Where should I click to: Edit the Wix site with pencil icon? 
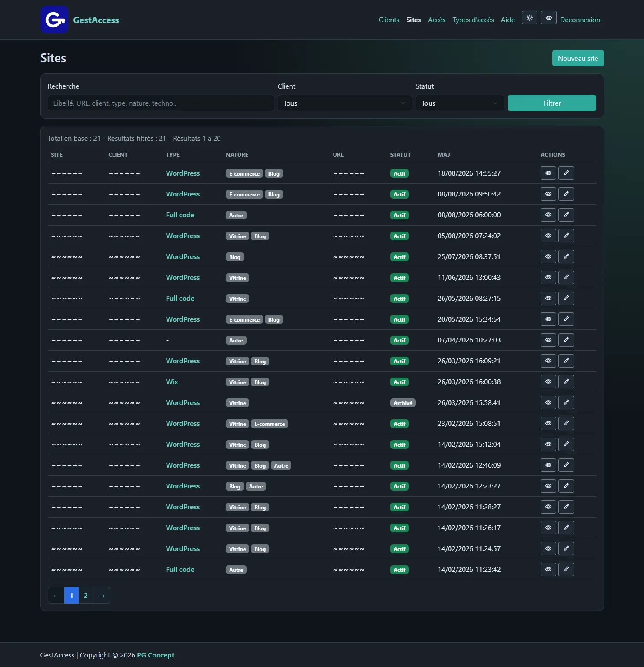coord(566,382)
